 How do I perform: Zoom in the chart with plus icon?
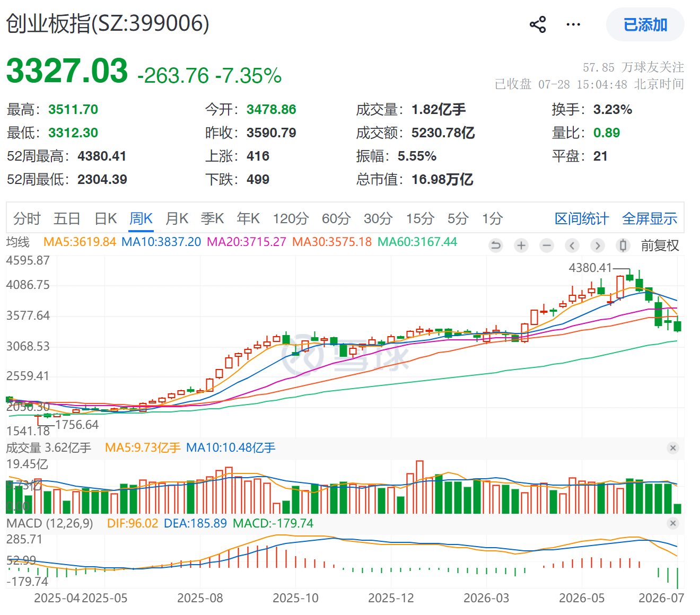(521, 245)
